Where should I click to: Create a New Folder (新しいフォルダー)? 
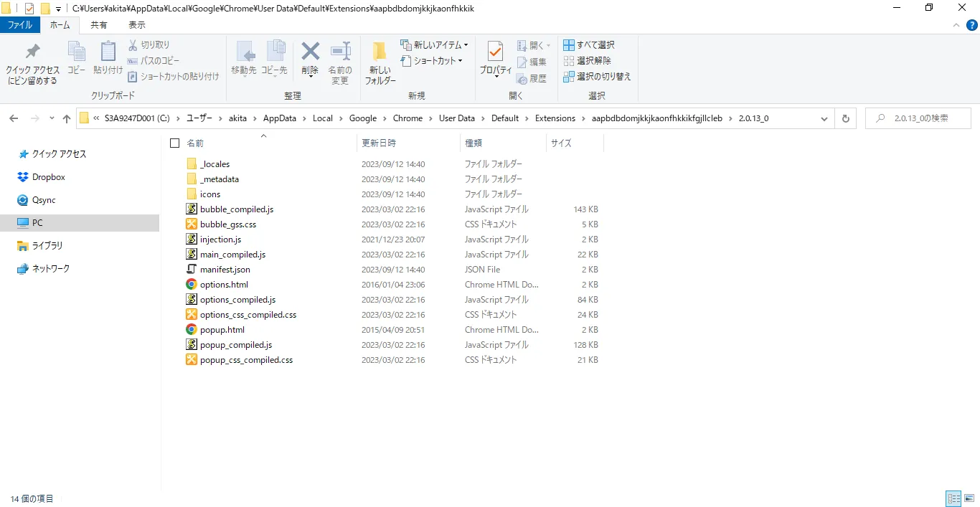point(380,64)
